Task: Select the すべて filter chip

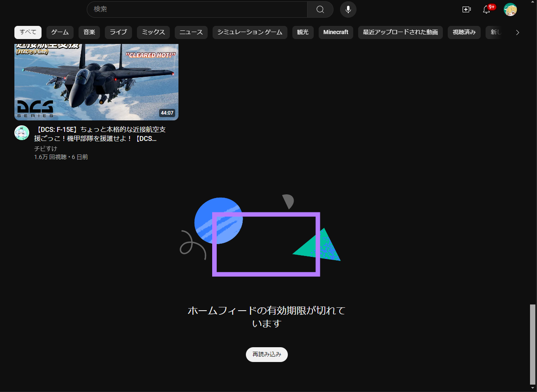Action: [28, 32]
